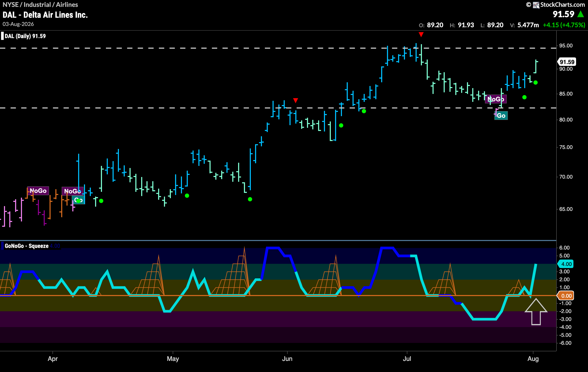Click the first NoGo label in late March
Viewport: 588px width, 372px height.
click(38, 191)
